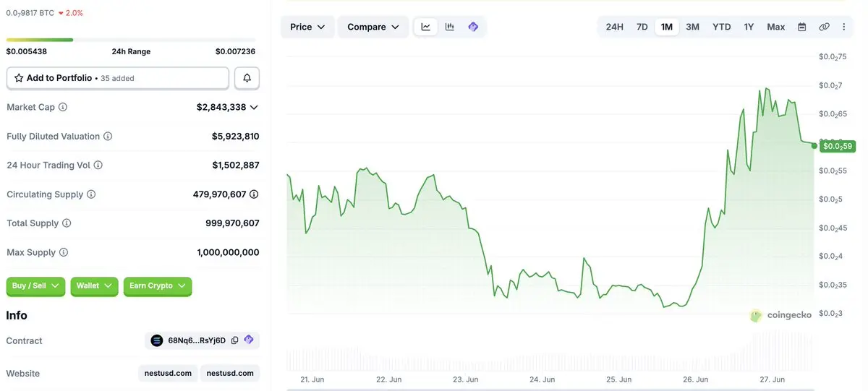Image resolution: width=868 pixels, height=391 pixels.
Task: Open chart three-dot options menu
Action: [844, 27]
